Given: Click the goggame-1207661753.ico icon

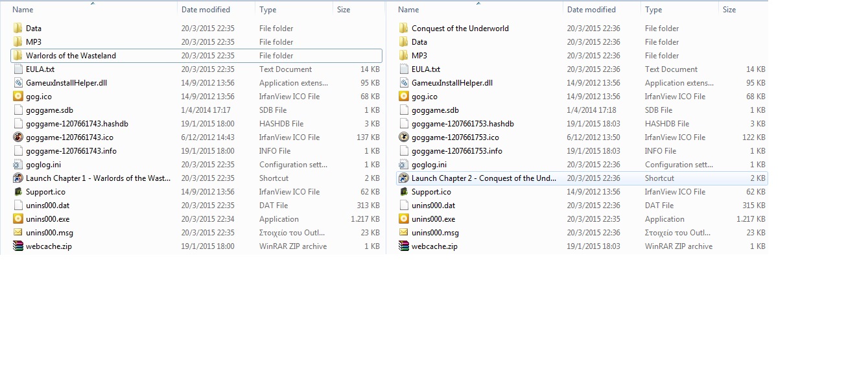Looking at the screenshot, I should tap(403, 137).
